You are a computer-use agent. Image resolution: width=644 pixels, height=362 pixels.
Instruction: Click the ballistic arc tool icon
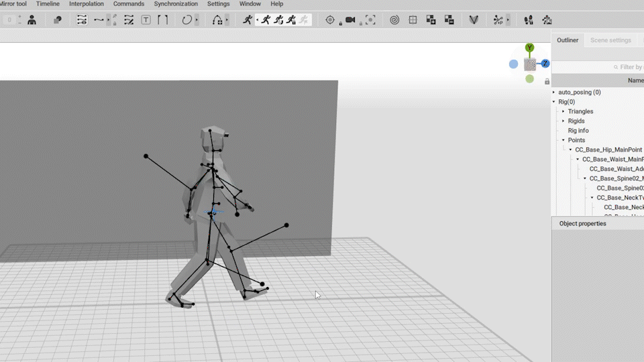217,19
